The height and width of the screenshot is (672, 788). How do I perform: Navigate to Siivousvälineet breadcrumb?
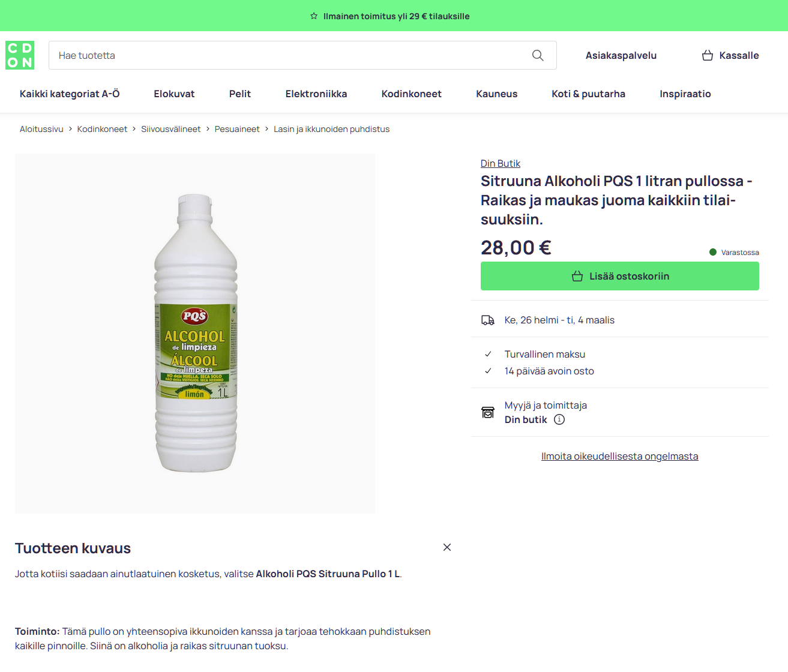(x=171, y=129)
